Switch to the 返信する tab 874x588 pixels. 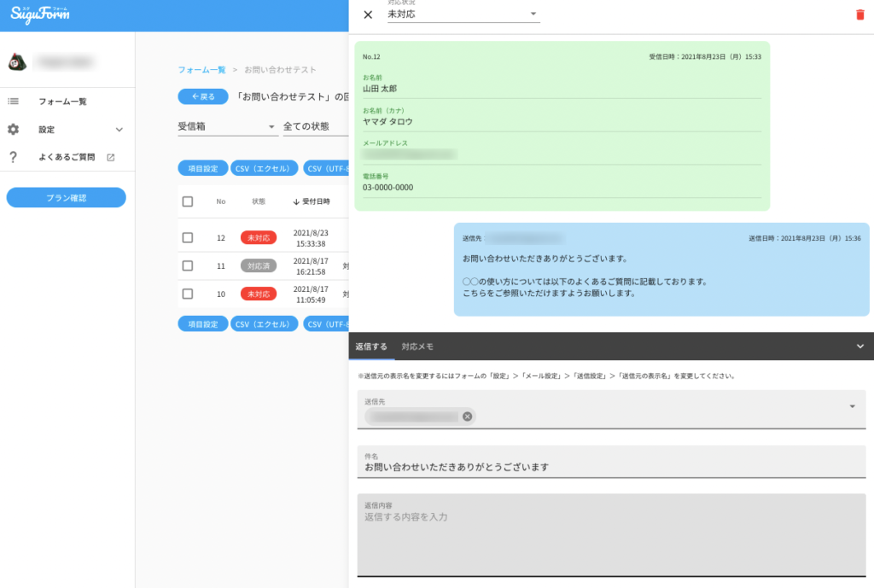371,346
